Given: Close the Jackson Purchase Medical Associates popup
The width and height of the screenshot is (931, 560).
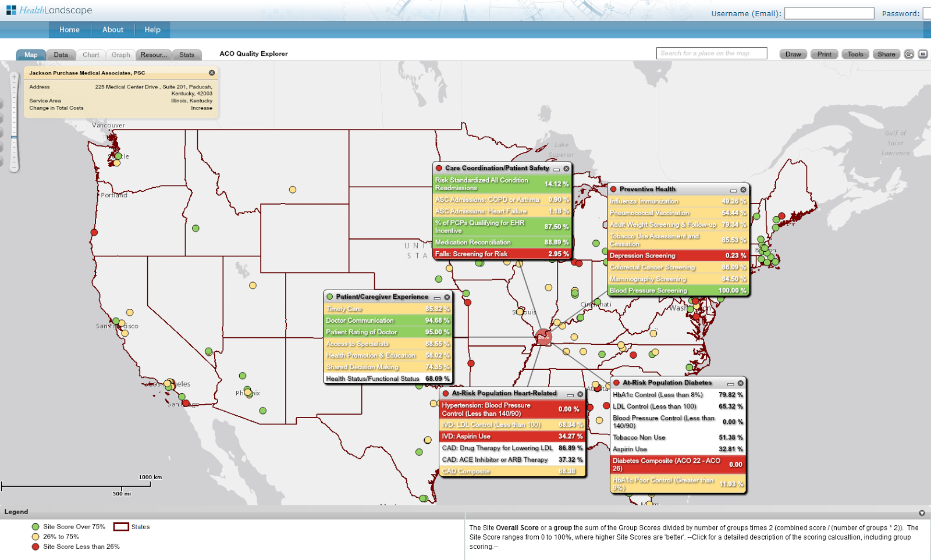Looking at the screenshot, I should click(212, 72).
